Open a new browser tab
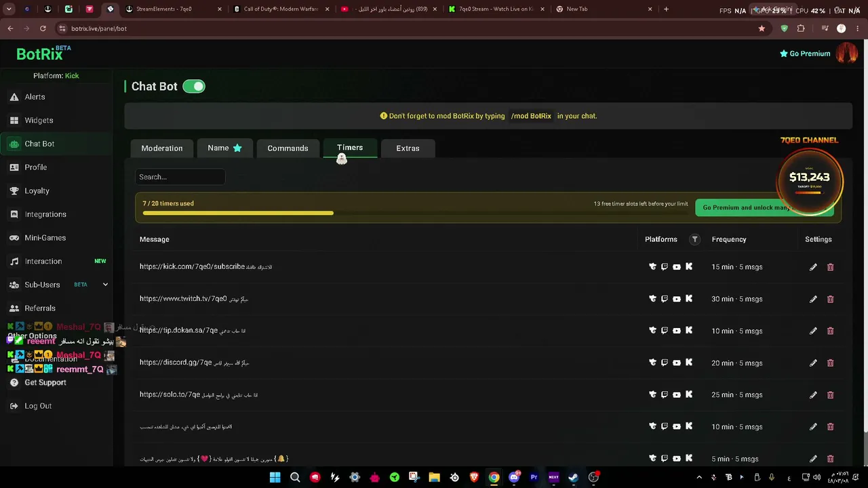Viewport: 868px width, 488px height. tap(666, 9)
